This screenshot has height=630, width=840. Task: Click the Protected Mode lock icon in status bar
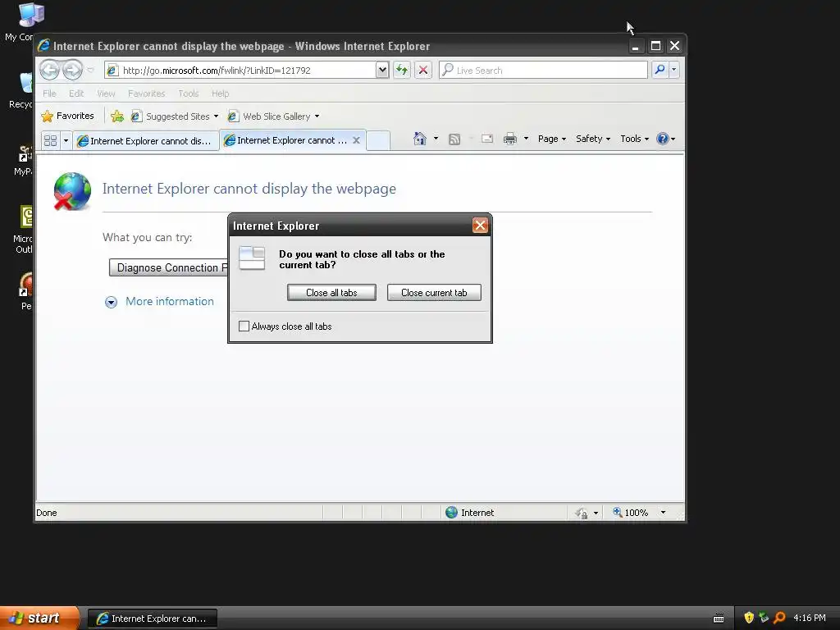[582, 513]
